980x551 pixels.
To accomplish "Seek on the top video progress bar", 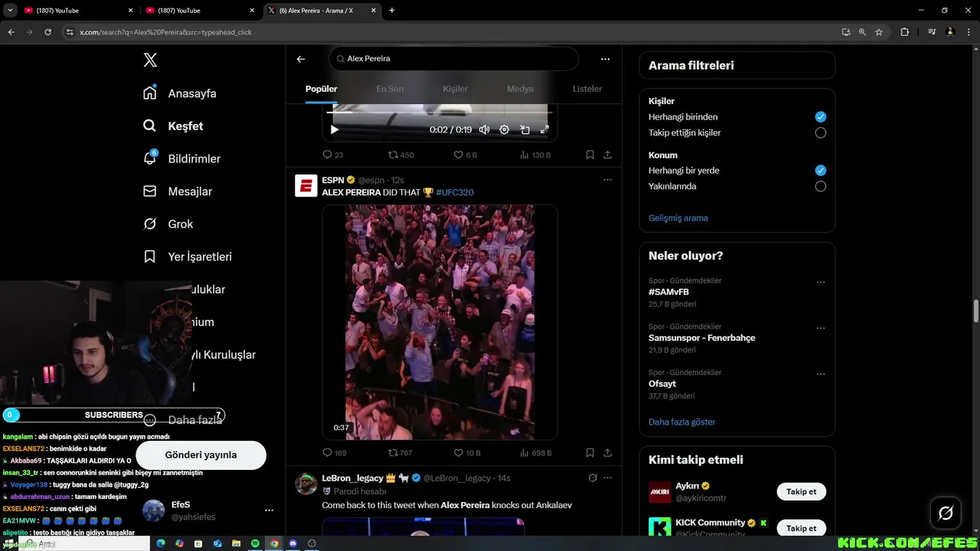I will [x=439, y=112].
